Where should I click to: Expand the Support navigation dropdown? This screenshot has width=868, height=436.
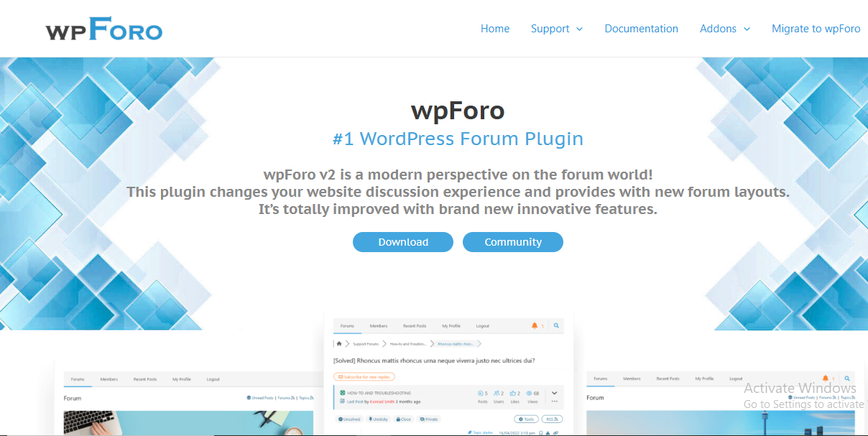(x=557, y=29)
